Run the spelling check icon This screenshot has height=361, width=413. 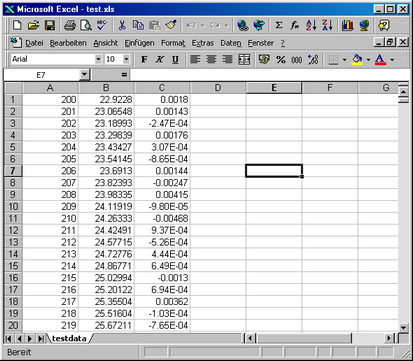[102, 25]
